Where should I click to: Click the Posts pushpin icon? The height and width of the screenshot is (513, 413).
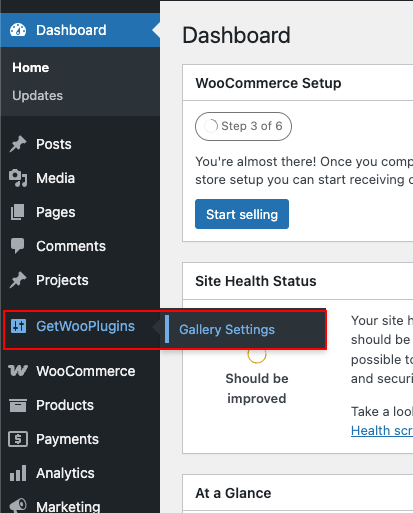pyautogui.click(x=18, y=144)
